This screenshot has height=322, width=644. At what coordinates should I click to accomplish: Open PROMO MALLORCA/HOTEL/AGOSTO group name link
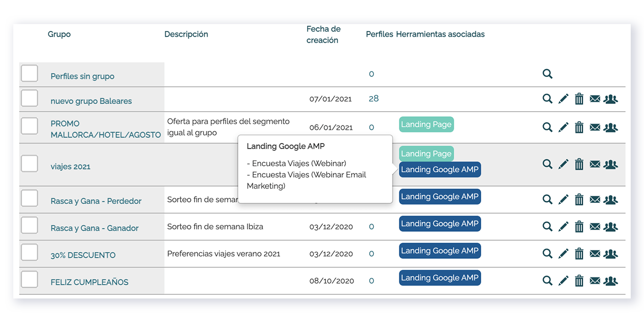click(x=106, y=129)
